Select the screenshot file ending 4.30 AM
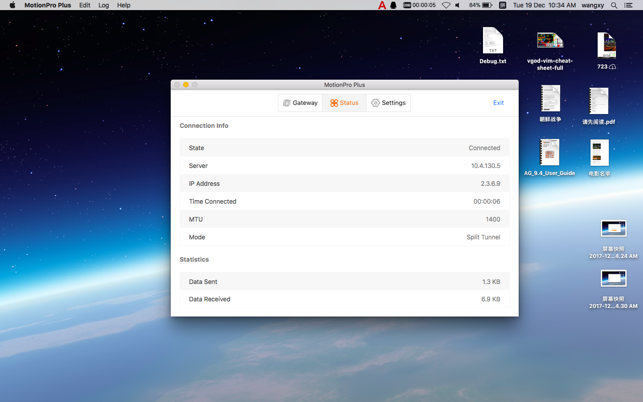Viewport: 643px width, 402px height. click(x=613, y=289)
